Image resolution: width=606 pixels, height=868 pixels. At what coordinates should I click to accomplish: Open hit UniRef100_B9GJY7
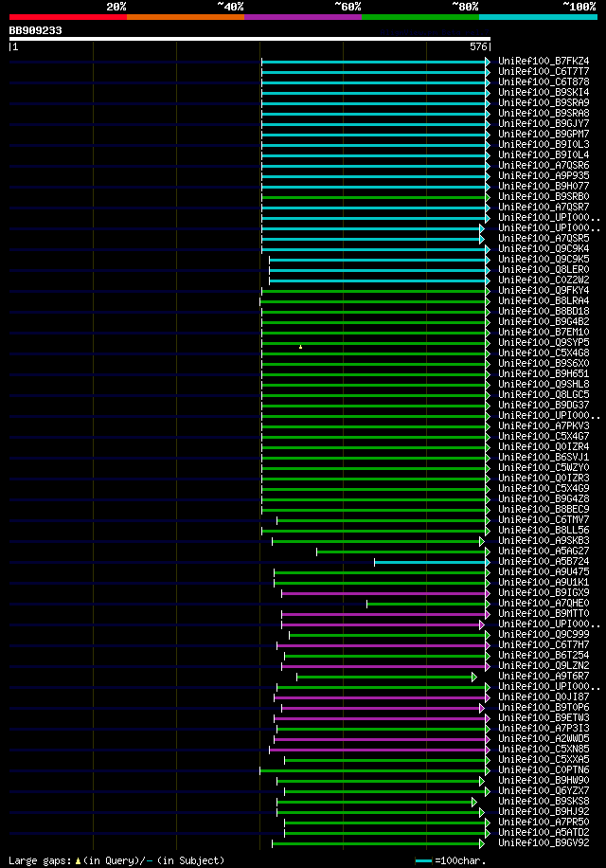click(x=544, y=123)
